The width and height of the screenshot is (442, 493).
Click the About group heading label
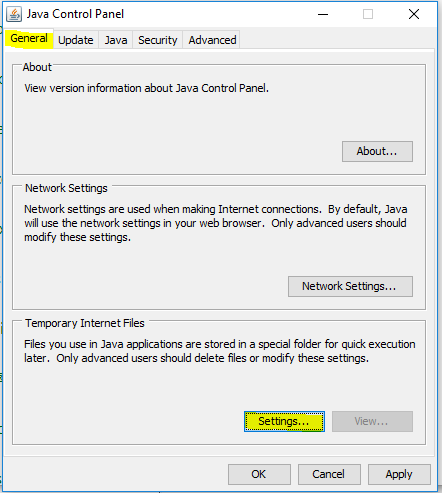(x=37, y=67)
